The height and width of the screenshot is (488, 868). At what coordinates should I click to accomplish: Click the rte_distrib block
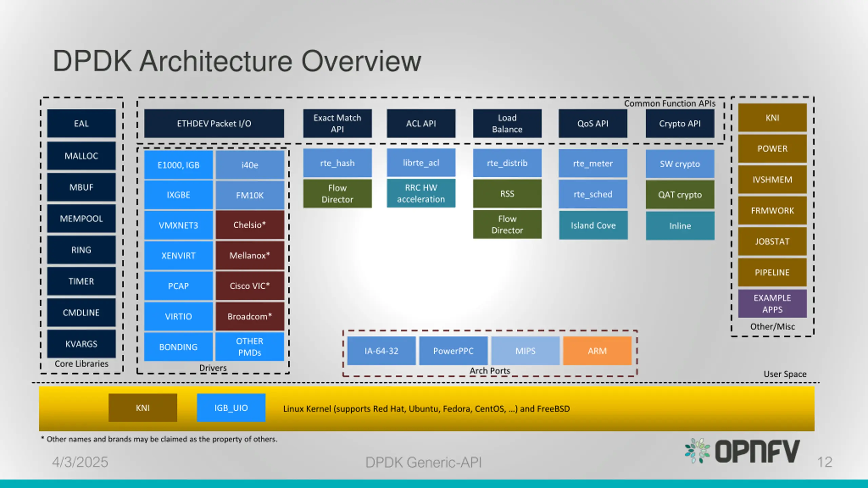507,163
